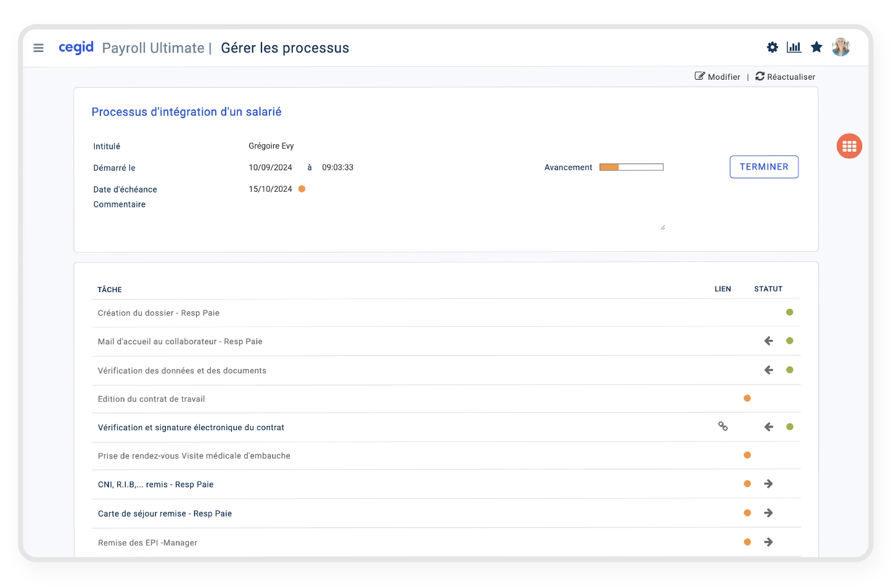Open the hamburger navigation menu
The image size is (892, 588).
click(38, 48)
